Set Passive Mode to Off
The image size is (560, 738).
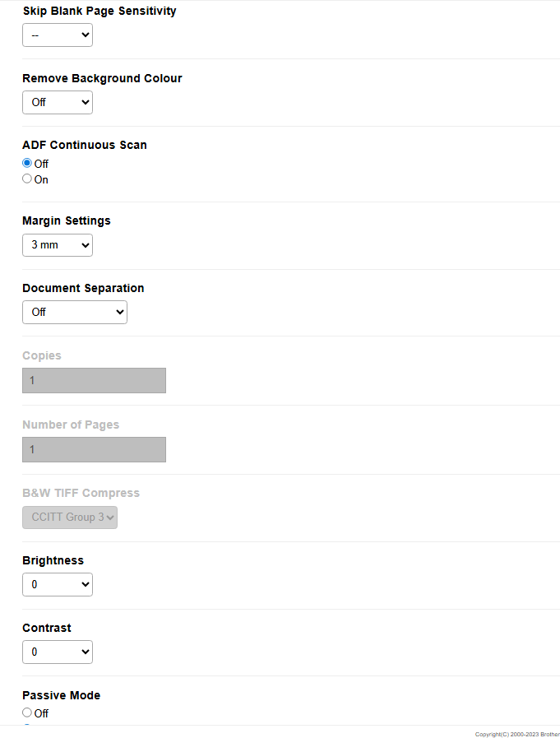click(27, 712)
